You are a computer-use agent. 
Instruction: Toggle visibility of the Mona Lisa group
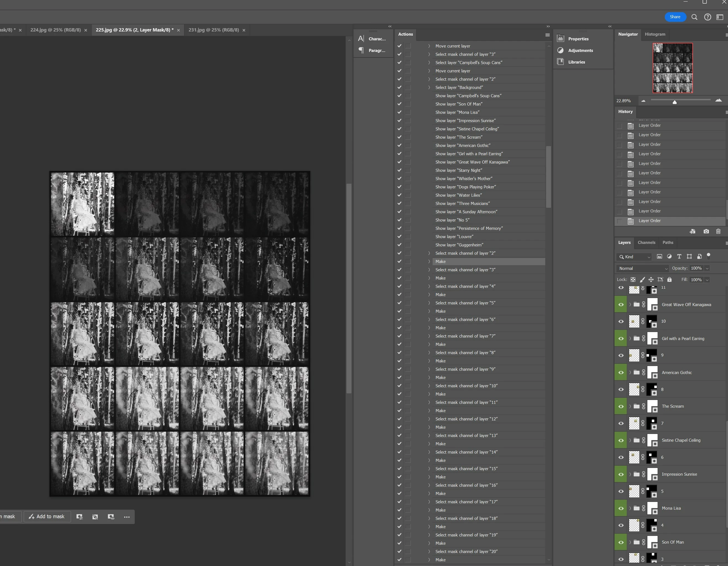[621, 508]
